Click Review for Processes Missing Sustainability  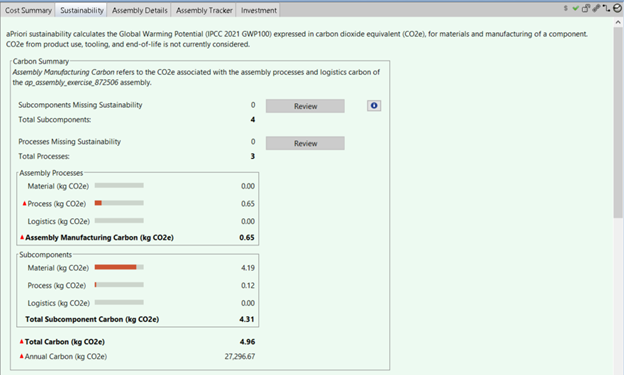(x=305, y=143)
